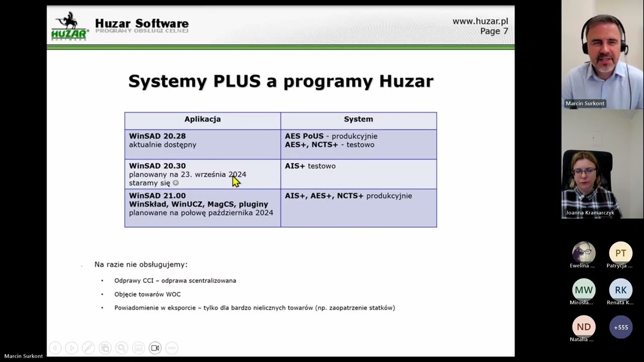Click MW avatar for Mirosła...
This screenshot has height=362, width=644.
coord(584,290)
